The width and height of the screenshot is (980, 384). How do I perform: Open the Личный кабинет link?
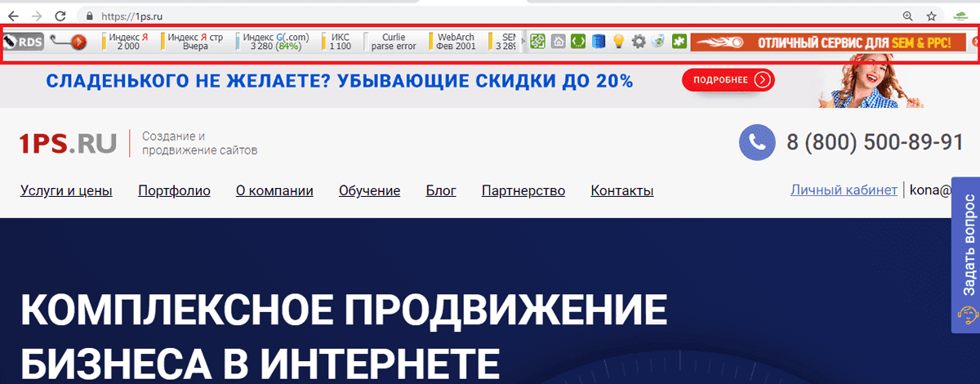tap(844, 190)
